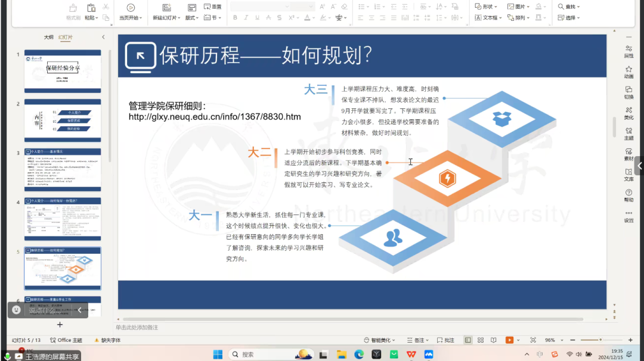Open the Picture (图片) dropdown

click(518, 7)
